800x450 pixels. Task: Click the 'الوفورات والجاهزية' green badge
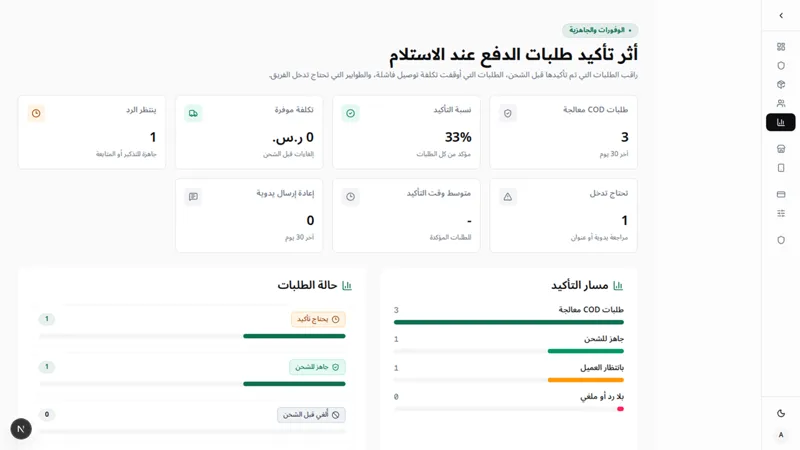click(x=600, y=30)
